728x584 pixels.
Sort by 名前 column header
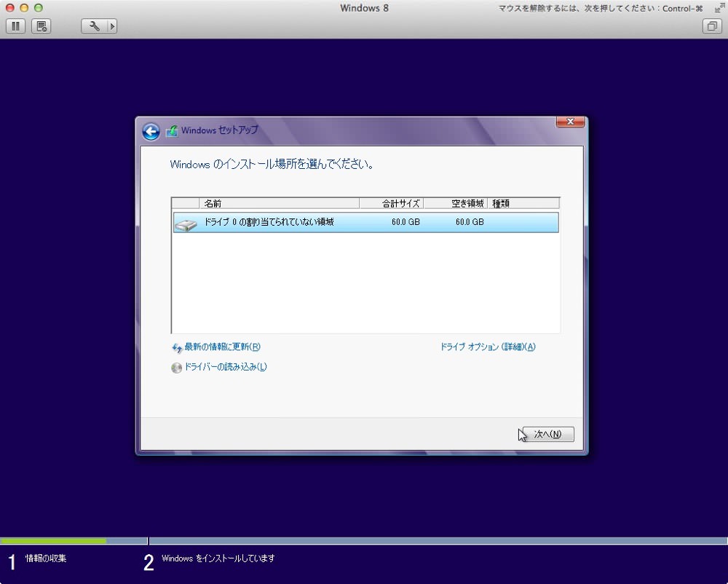pos(279,203)
